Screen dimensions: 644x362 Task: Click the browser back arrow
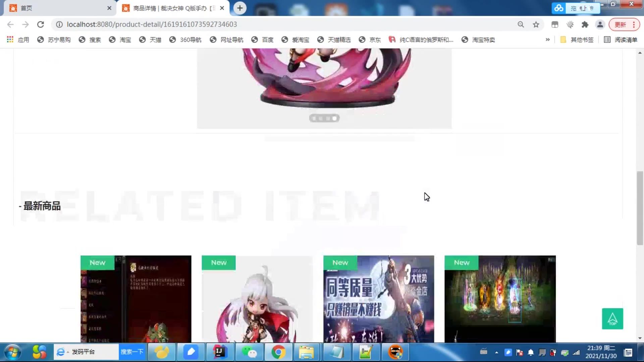click(x=10, y=24)
